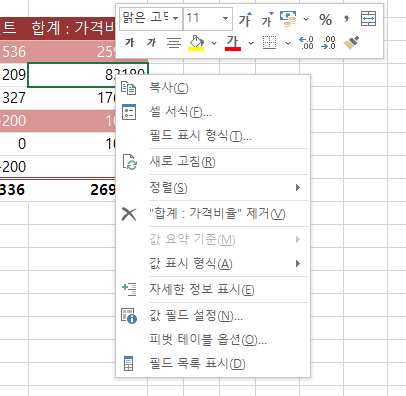Expand the accounting format dropdown arrow
The width and height of the screenshot is (406, 396).
[x=306, y=19]
